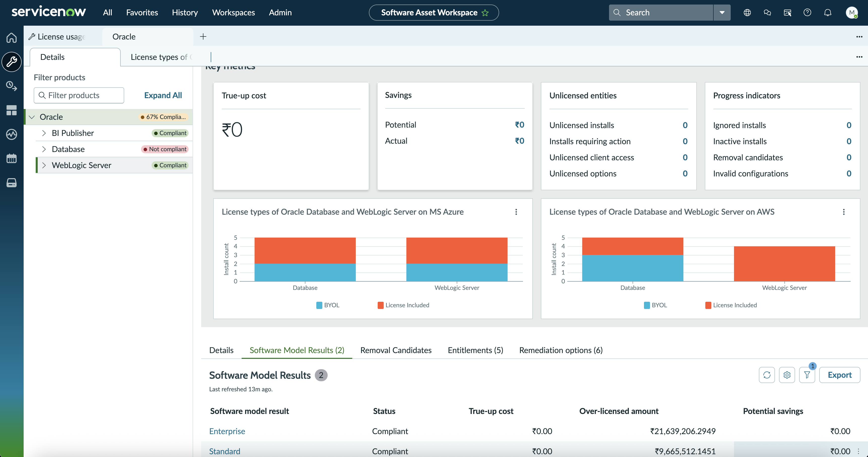Click the global Search field
The width and height of the screenshot is (868, 457).
(661, 13)
